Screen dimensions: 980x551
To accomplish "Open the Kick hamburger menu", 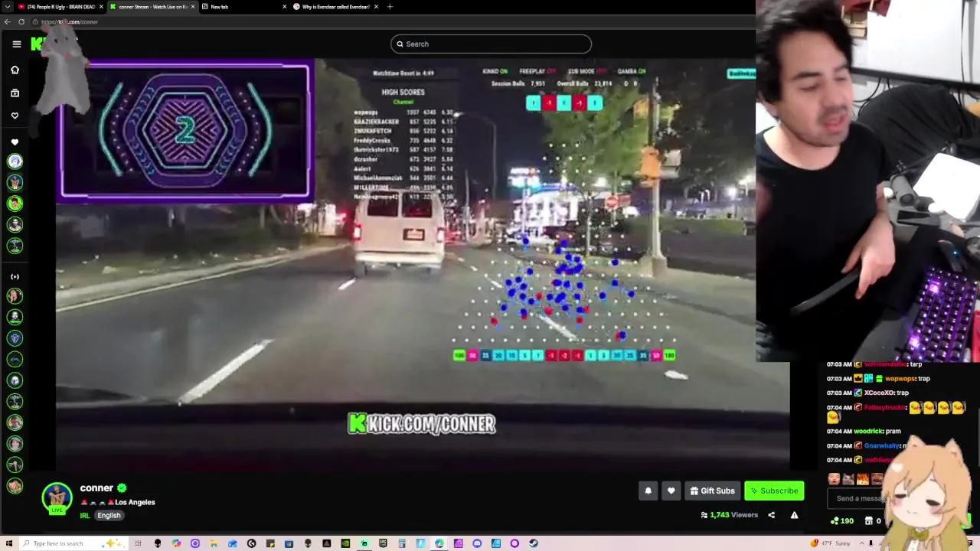I will (x=16, y=44).
